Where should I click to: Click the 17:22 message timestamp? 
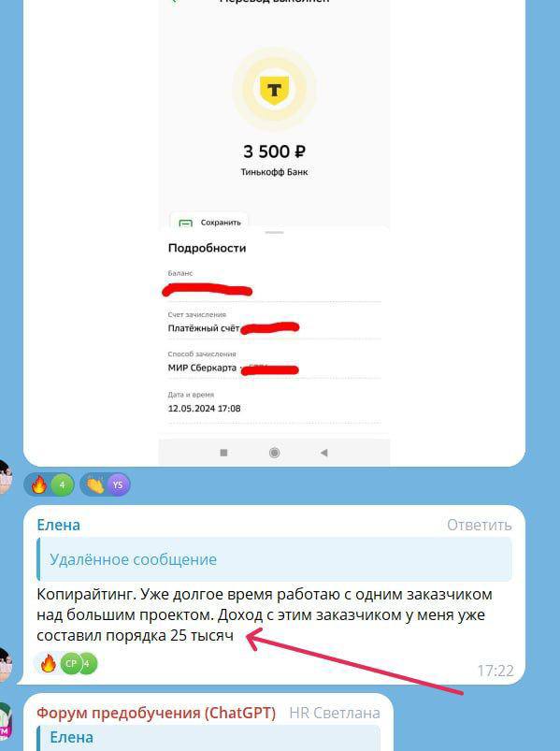(495, 671)
